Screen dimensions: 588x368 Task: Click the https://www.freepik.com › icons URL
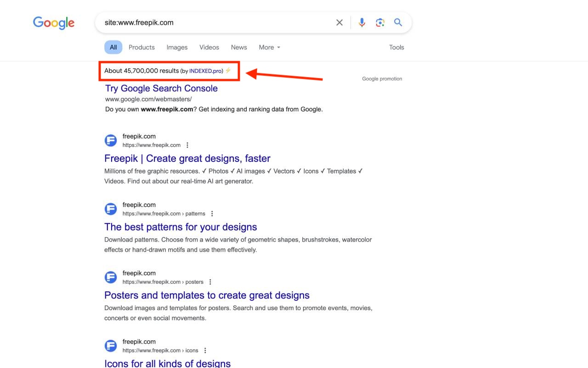click(x=160, y=351)
